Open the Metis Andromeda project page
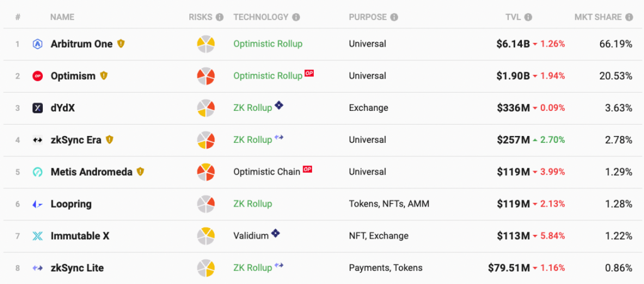 (x=92, y=172)
